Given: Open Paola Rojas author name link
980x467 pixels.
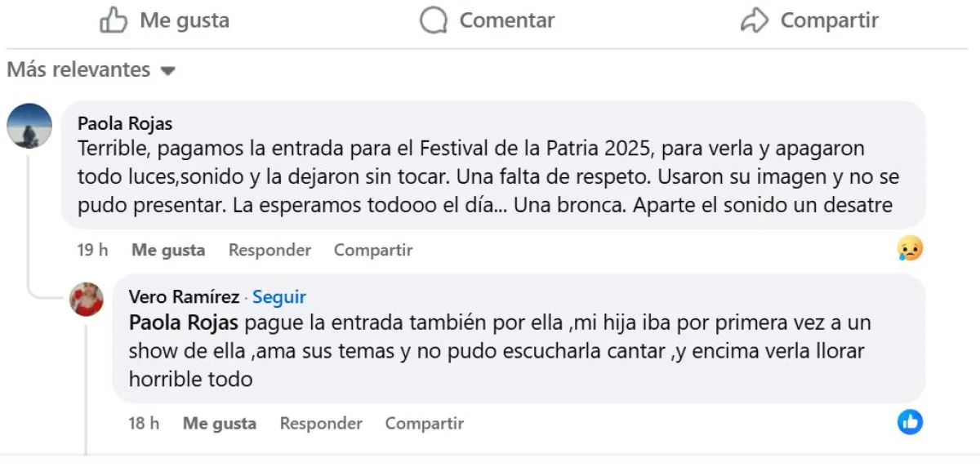Looking at the screenshot, I should [125, 123].
